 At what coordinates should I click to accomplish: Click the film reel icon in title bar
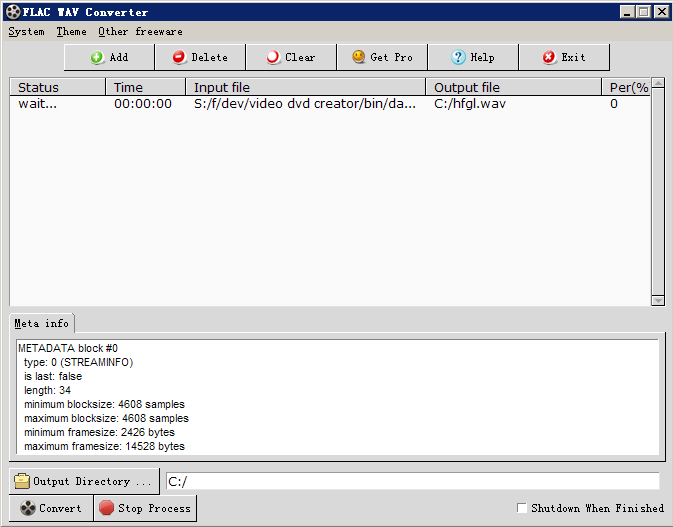(13, 12)
